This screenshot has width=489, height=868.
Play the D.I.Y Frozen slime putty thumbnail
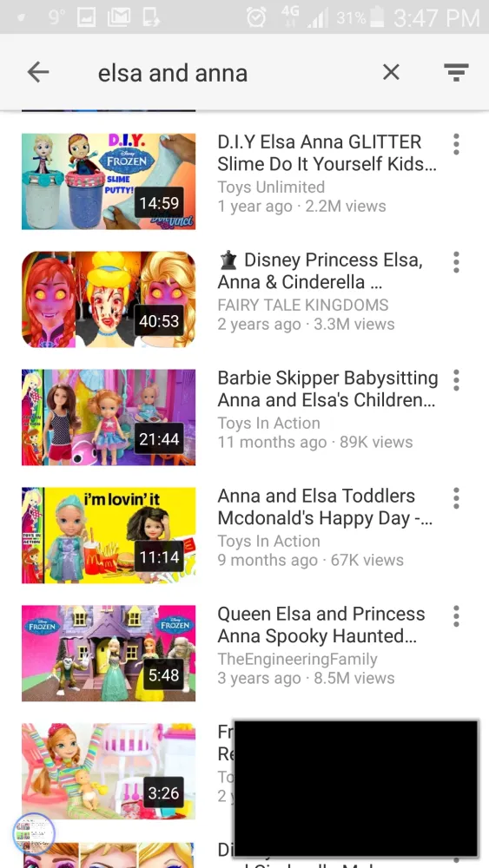click(109, 181)
